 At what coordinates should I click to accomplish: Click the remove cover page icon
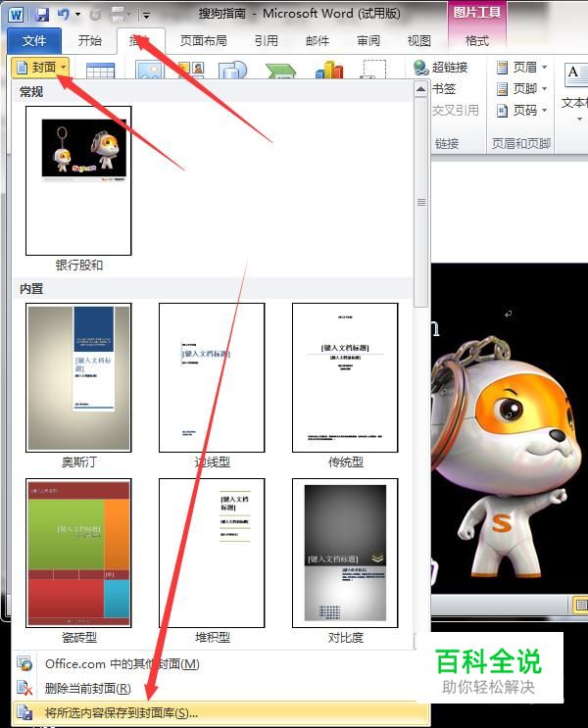tap(24, 688)
